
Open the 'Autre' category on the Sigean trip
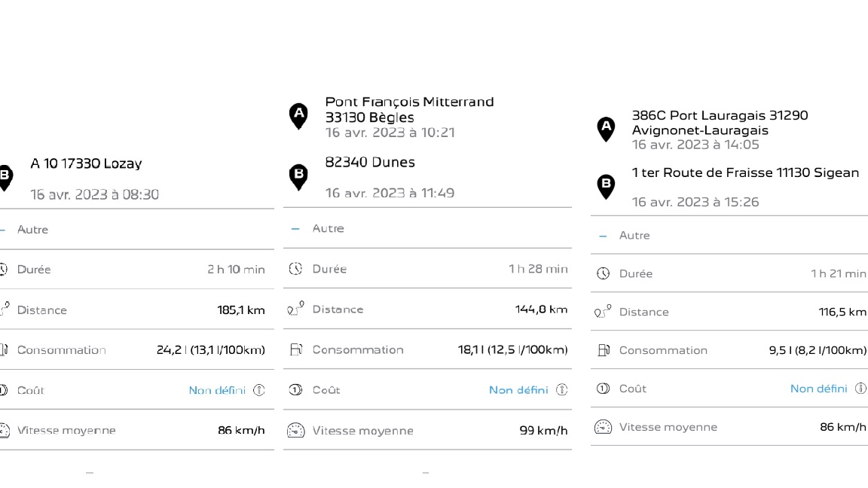click(634, 236)
